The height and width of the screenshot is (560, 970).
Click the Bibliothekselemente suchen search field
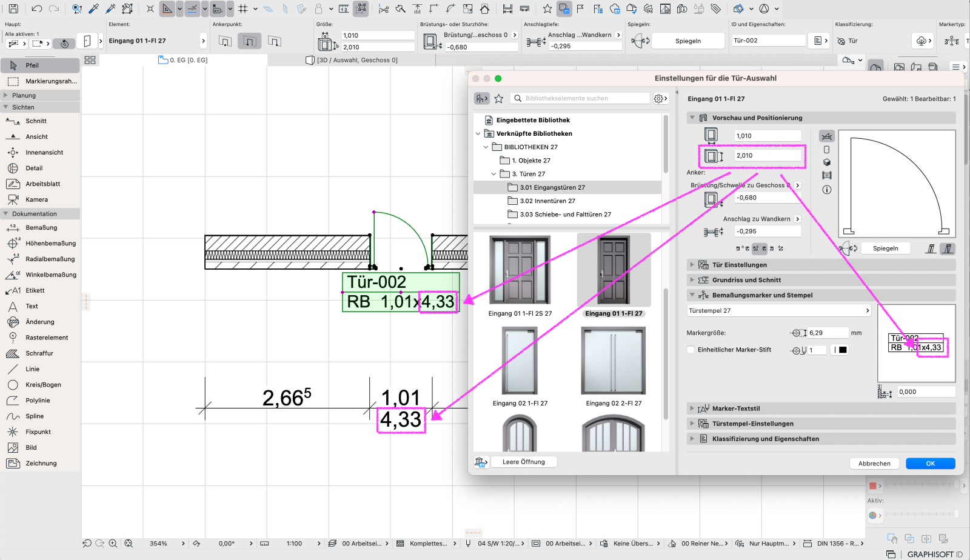pyautogui.click(x=580, y=98)
